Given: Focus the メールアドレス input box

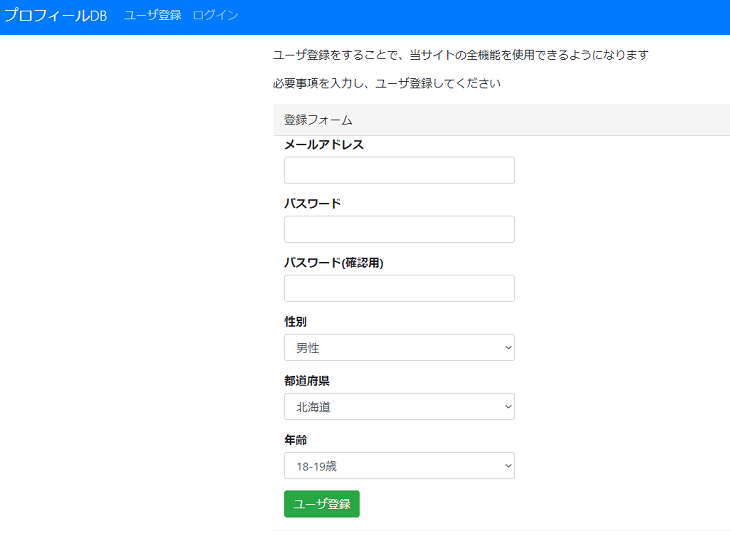Looking at the screenshot, I should pyautogui.click(x=399, y=170).
